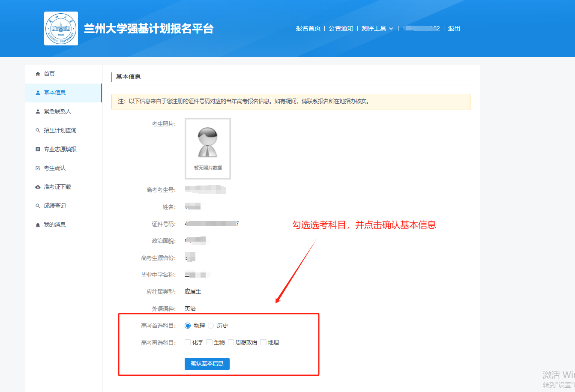Click the Lanzhou University logo
This screenshot has height=392, width=575.
61,29
